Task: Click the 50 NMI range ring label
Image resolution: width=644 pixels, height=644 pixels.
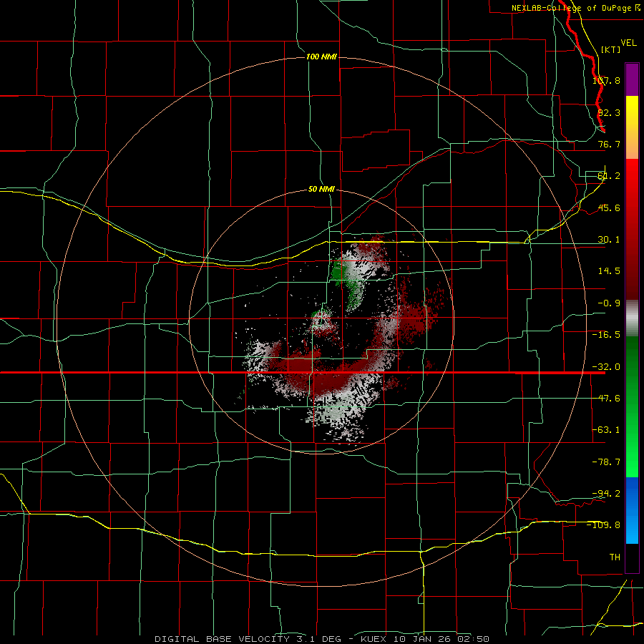Action: 321,189
